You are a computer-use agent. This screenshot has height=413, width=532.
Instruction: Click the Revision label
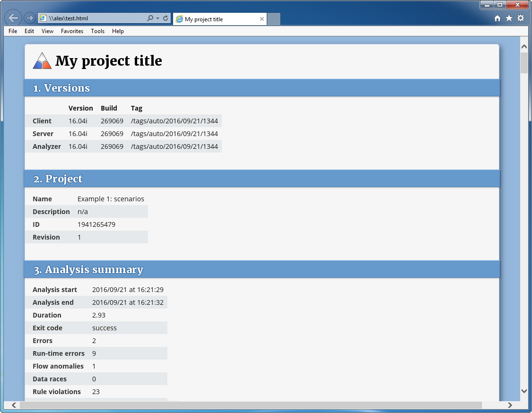coord(46,237)
